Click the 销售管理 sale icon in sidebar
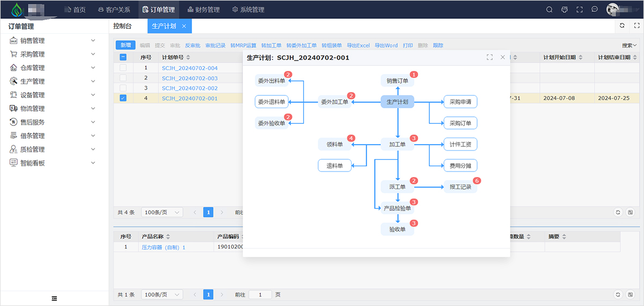This screenshot has height=306, width=644. [13, 41]
